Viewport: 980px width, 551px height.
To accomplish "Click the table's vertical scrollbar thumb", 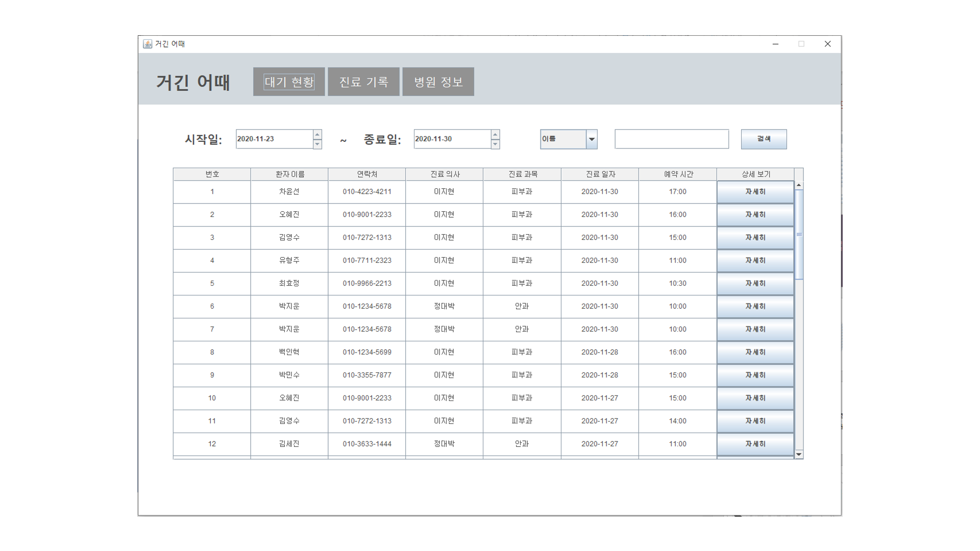I will coord(799,234).
